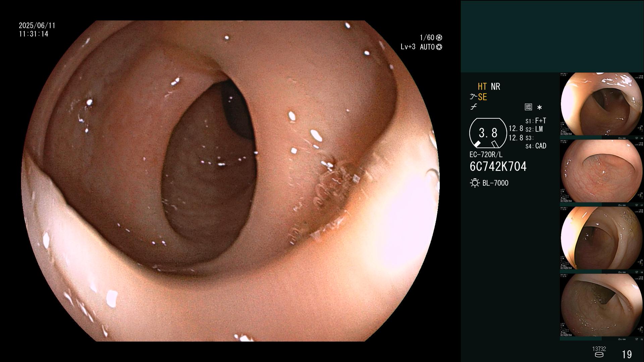
Task: Click the Lv+3 brightness level text
Action: tap(408, 47)
